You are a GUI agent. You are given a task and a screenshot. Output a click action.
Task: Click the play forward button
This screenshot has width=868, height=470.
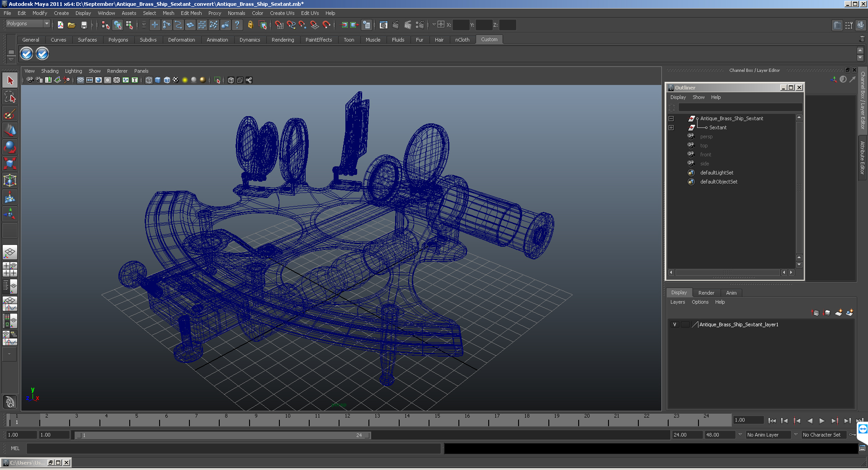click(x=822, y=421)
